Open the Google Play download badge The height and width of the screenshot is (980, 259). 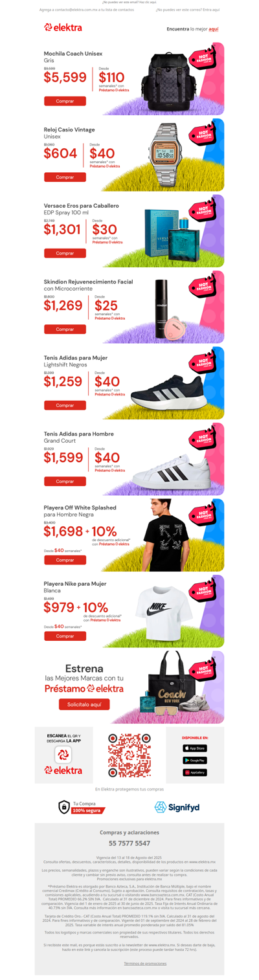click(x=194, y=760)
